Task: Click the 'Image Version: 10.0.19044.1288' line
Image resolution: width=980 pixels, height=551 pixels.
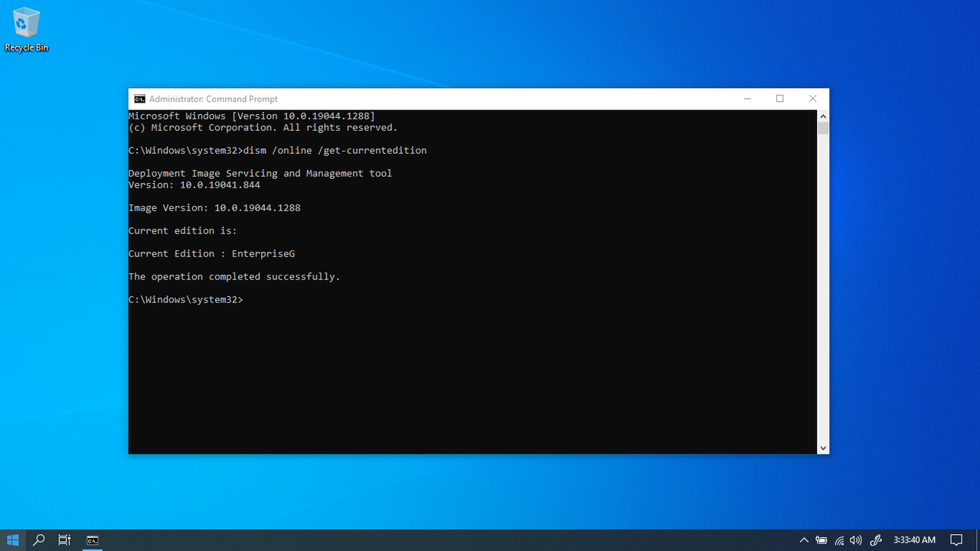Action: point(214,208)
